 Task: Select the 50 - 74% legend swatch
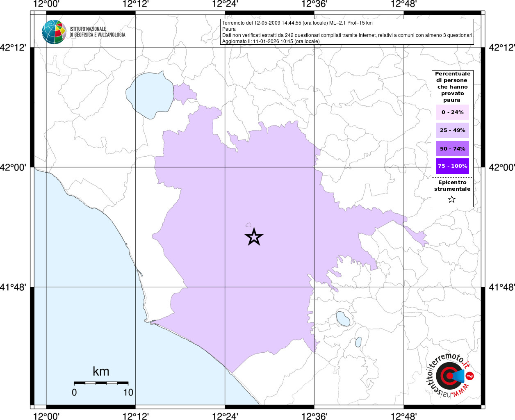[453, 148]
